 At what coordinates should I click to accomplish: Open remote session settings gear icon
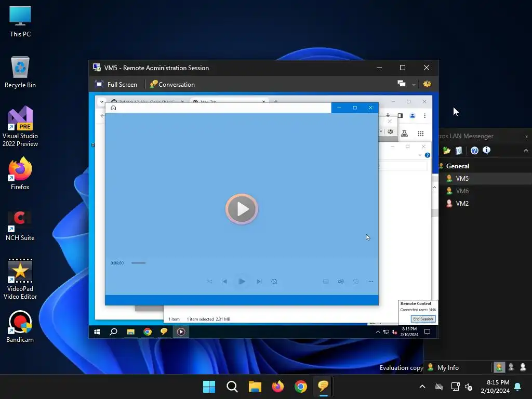(x=427, y=84)
